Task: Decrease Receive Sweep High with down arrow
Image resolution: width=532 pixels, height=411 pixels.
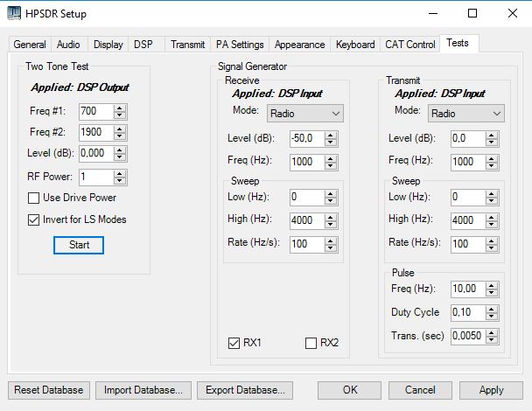Action: (x=331, y=225)
